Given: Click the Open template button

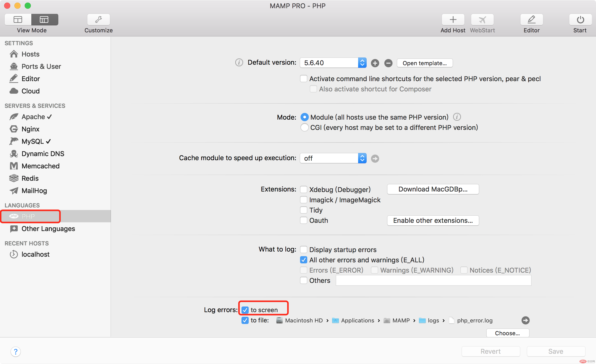Looking at the screenshot, I should 424,63.
